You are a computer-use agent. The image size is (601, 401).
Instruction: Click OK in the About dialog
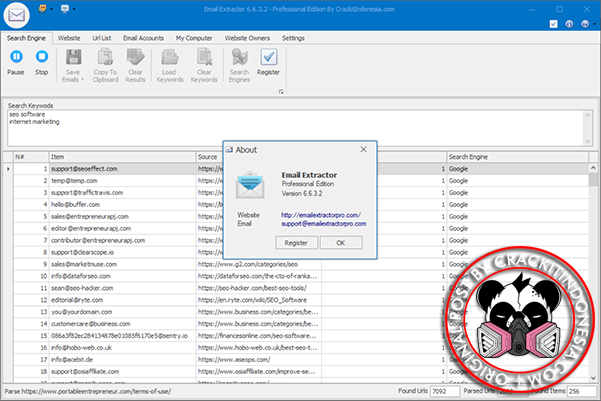click(x=341, y=243)
